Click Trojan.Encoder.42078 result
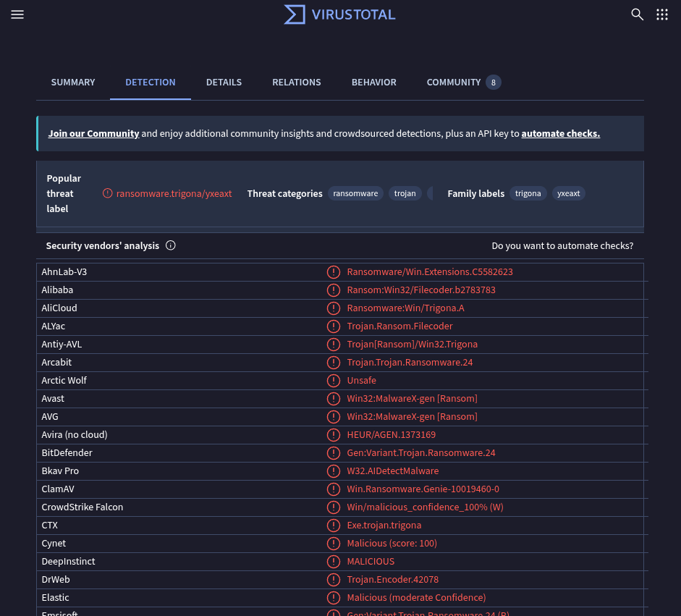Image resolution: width=681 pixels, height=616 pixels. [393, 580]
